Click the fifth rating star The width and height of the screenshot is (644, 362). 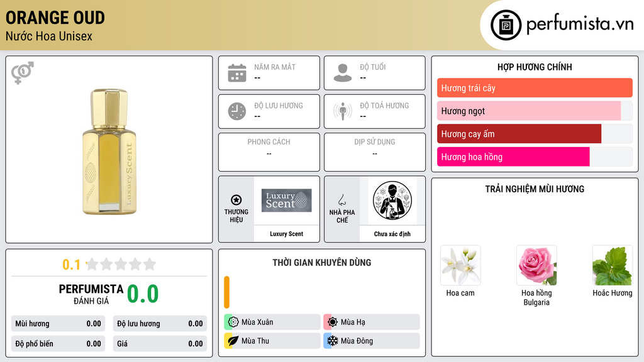150,264
